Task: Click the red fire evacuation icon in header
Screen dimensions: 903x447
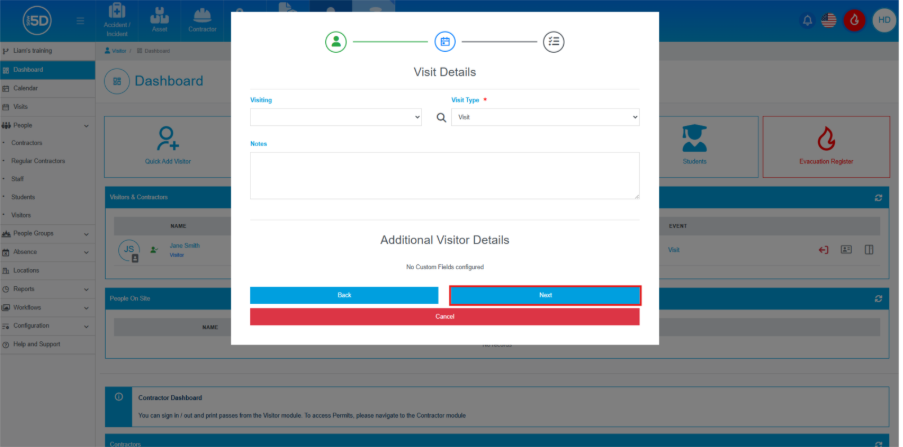Action: click(x=853, y=20)
